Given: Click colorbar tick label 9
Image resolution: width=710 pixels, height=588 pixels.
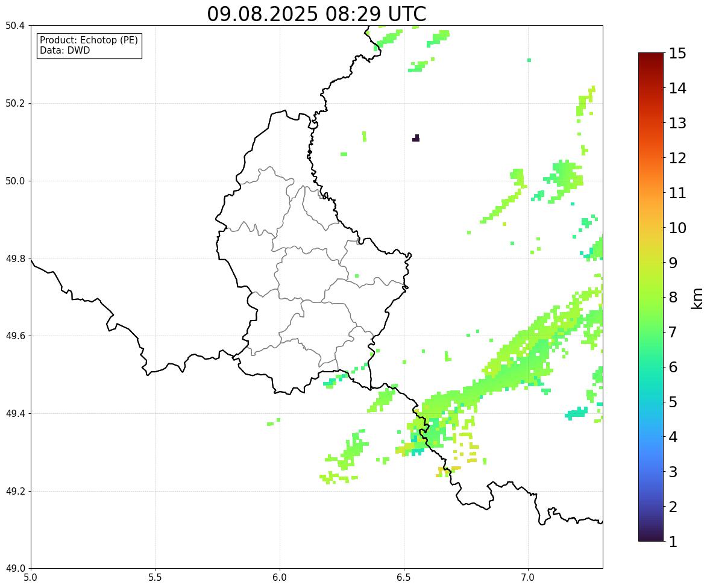Looking at the screenshot, I should point(673,263).
